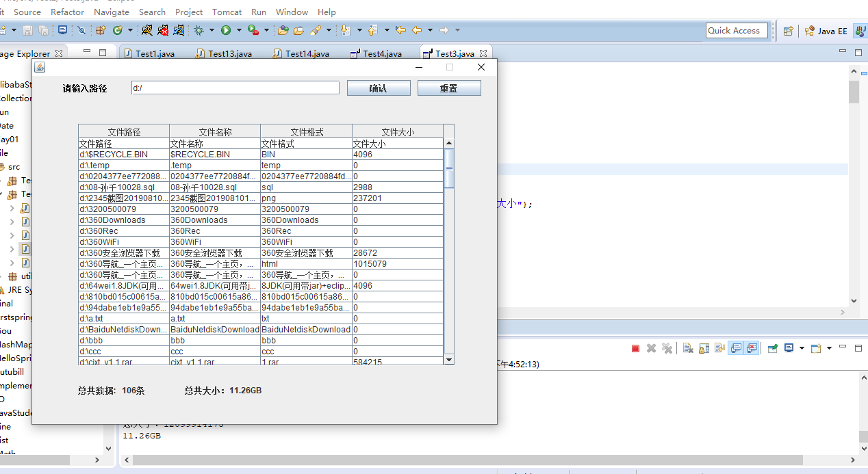Image resolution: width=868 pixels, height=474 pixels.
Task: Open the Search icon dropdown arrow
Action: pyautogui.click(x=329, y=30)
